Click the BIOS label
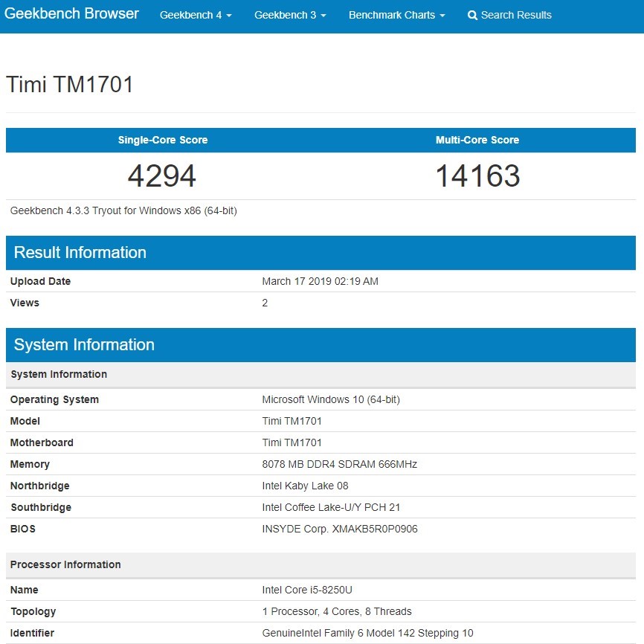 coord(23,529)
